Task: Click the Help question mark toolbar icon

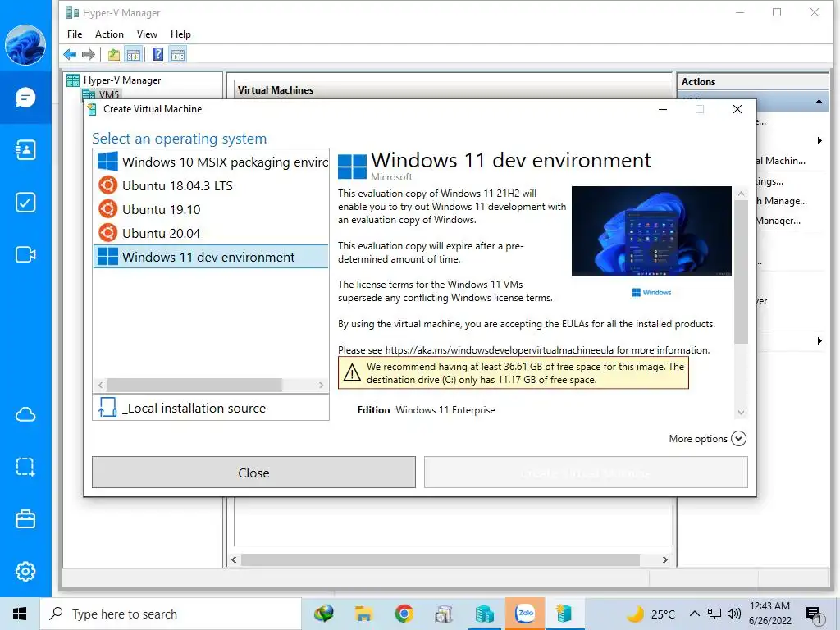Action: [158, 55]
